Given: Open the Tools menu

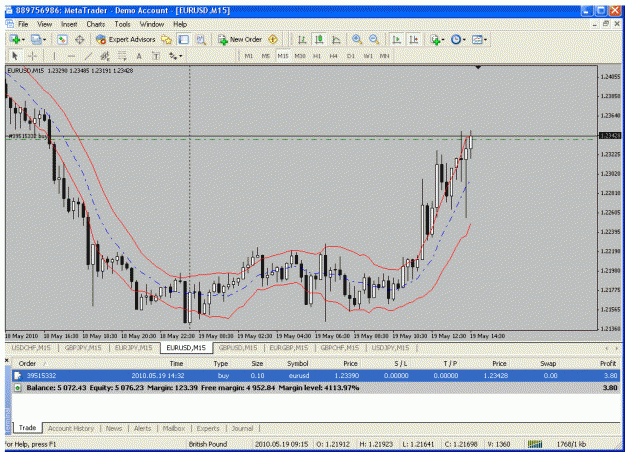Looking at the screenshot, I should (122, 24).
